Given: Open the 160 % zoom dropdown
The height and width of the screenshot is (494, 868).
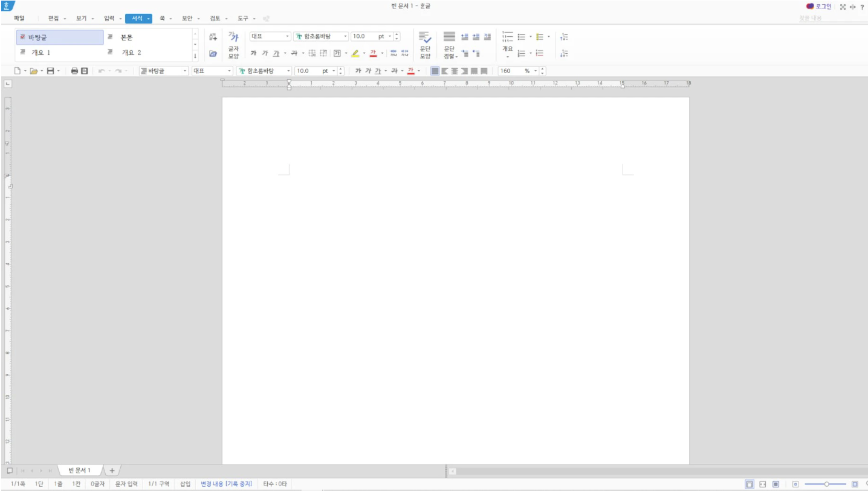Looking at the screenshot, I should (536, 71).
